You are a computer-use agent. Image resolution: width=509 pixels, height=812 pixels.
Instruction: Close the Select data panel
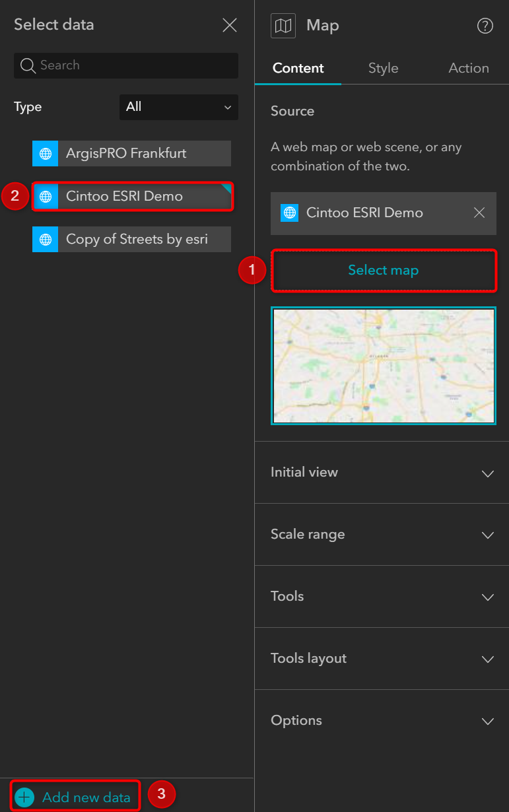point(230,25)
